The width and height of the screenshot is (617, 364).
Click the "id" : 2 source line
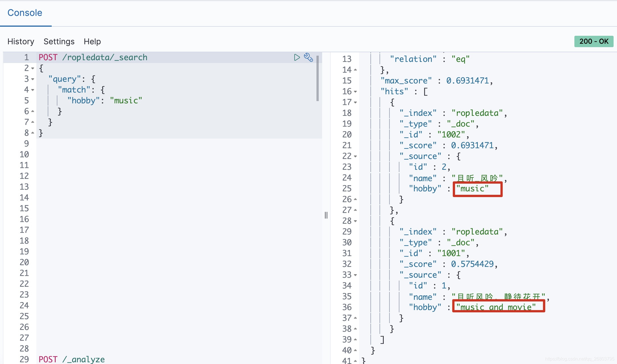pos(430,167)
